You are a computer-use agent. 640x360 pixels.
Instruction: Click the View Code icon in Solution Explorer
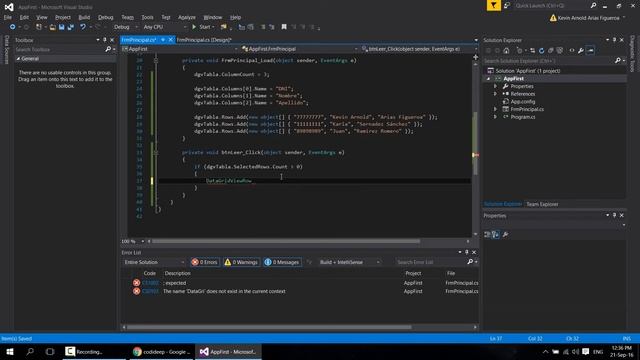tap(571, 51)
